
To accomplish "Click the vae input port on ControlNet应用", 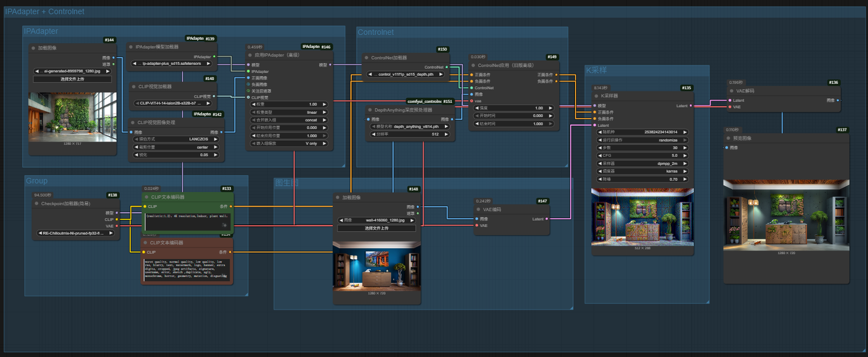I will 471,101.
